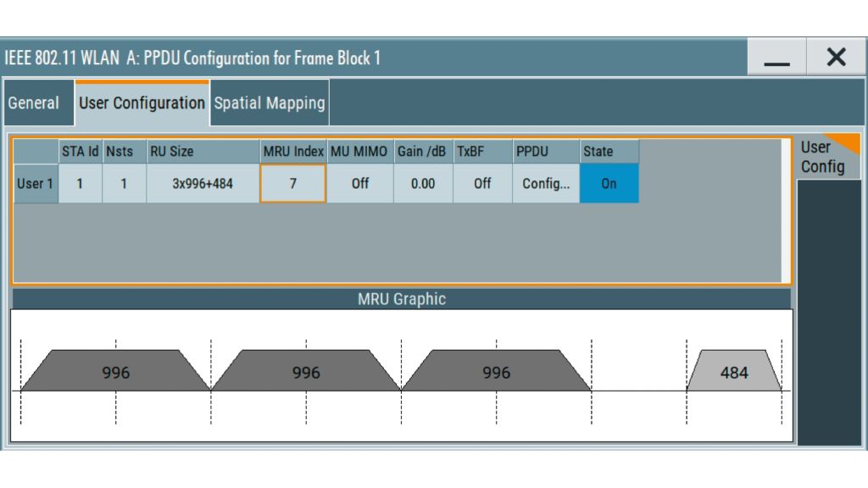Click the MRU Index column header
This screenshot has width=868, height=488.
tap(292, 152)
